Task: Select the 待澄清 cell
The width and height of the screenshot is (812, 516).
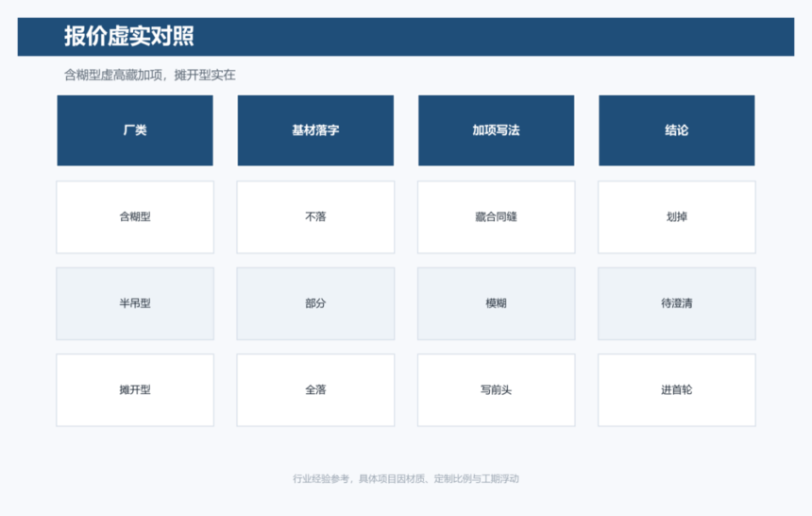Action: coord(677,303)
